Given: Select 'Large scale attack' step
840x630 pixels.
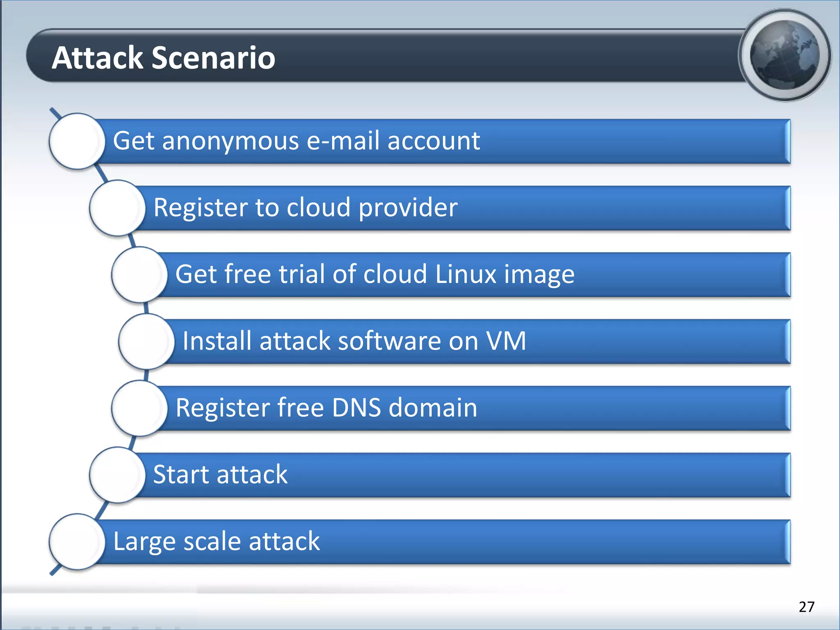Looking at the screenshot, I should click(443, 542).
